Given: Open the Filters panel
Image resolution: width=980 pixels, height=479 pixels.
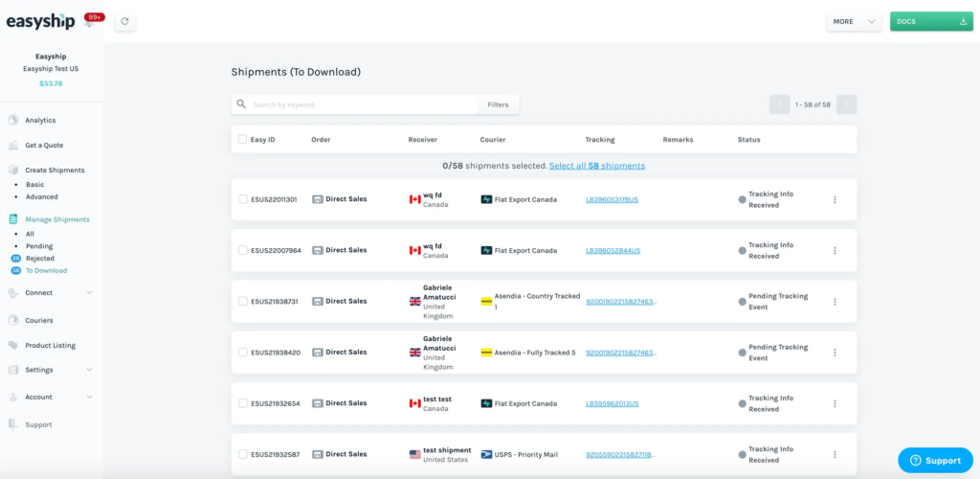Looking at the screenshot, I should coord(498,104).
